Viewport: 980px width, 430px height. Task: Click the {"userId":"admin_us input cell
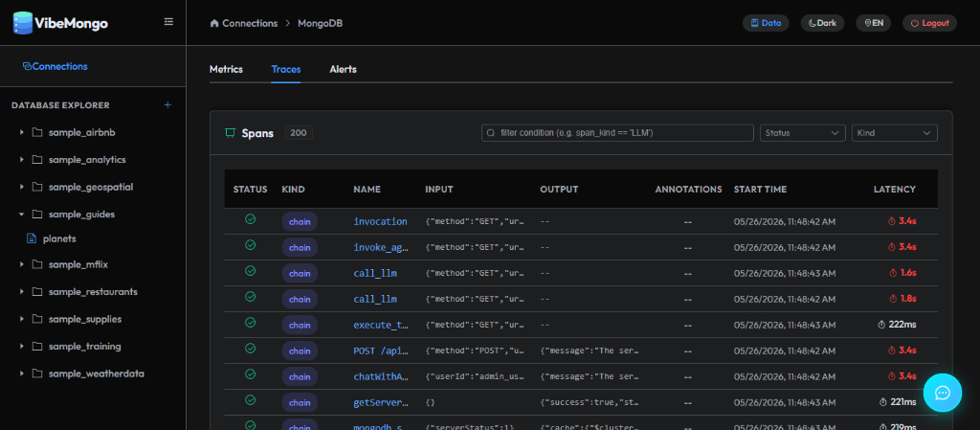[x=475, y=377]
